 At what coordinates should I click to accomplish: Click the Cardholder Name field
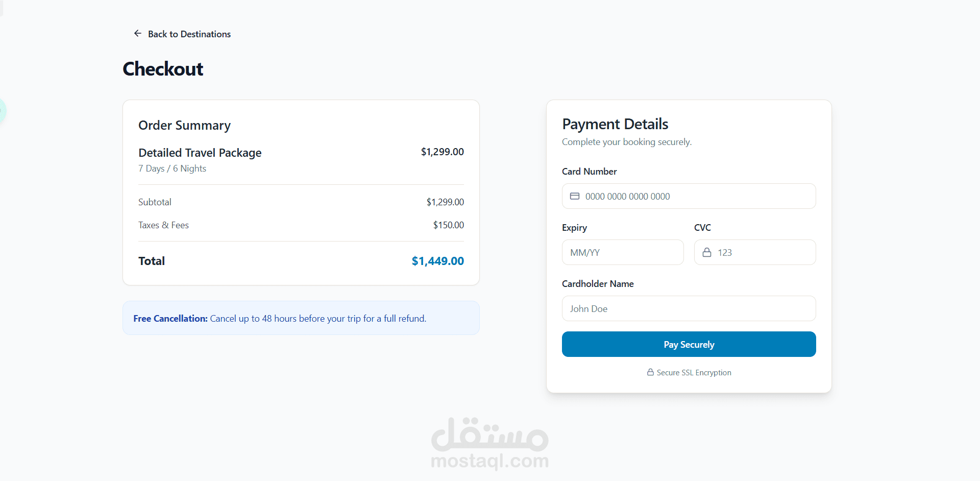pyautogui.click(x=689, y=308)
